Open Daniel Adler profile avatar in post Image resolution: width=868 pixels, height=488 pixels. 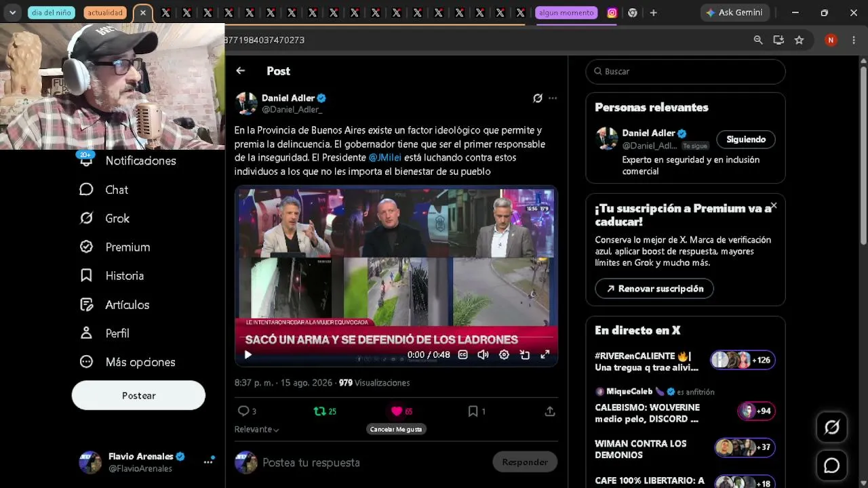pyautogui.click(x=245, y=103)
